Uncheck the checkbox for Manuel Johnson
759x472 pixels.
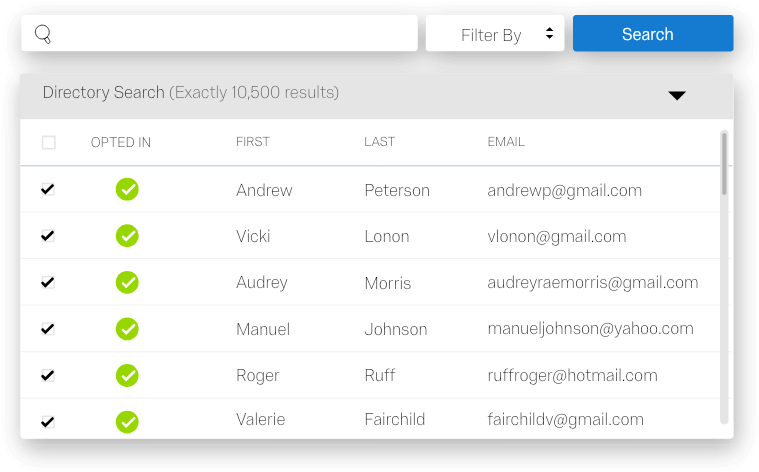pos(47,329)
